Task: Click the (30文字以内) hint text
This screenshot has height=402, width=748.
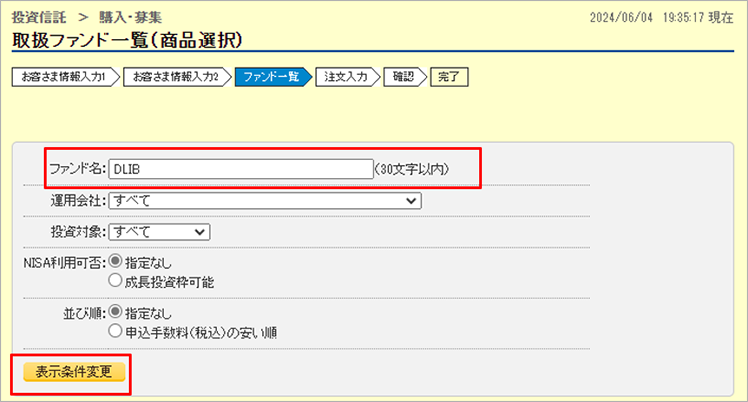Action: (x=412, y=169)
